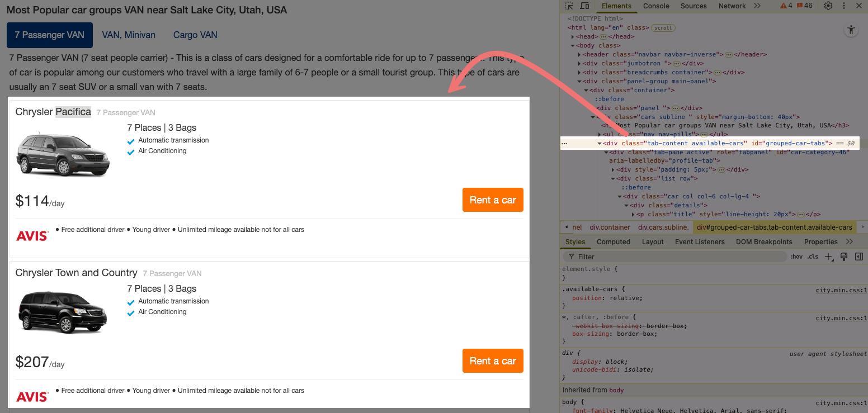This screenshot has width=868, height=413.
Task: Click Rent a car for Chrysler Pacifica
Action: [x=492, y=200]
